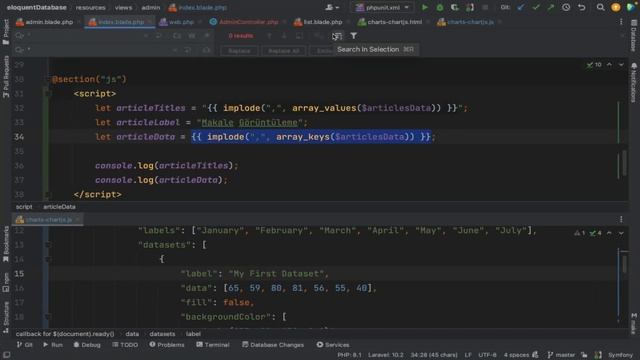
Task: Show Git history clock icon
Action: [x=566, y=7]
